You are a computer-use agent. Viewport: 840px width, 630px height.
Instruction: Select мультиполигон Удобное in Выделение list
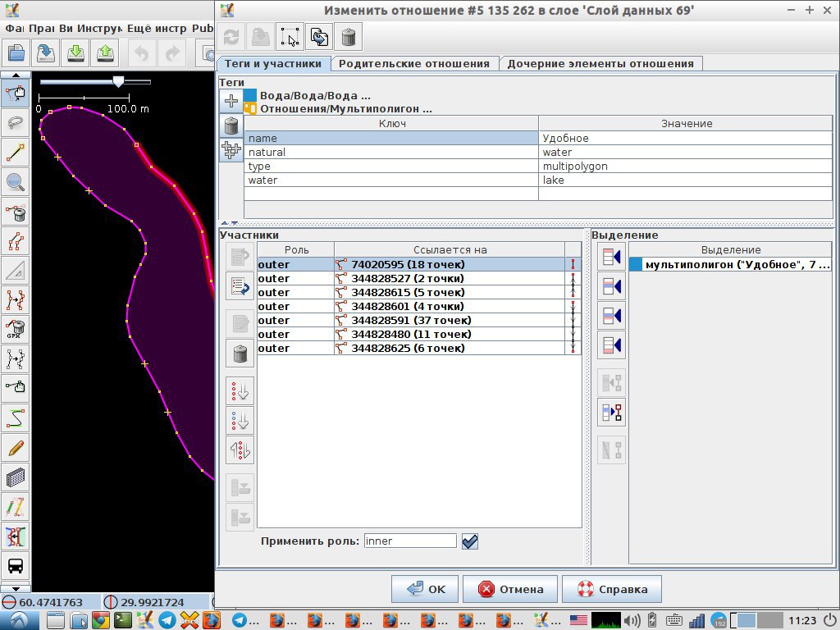[731, 264]
